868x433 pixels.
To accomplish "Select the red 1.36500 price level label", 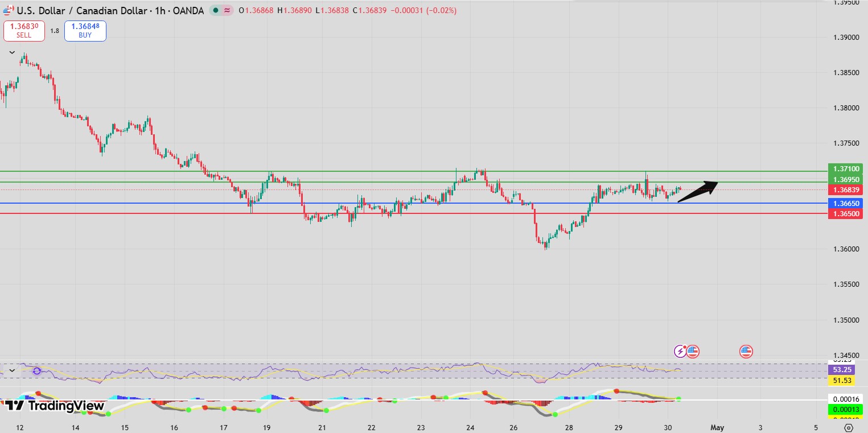I will pos(846,213).
